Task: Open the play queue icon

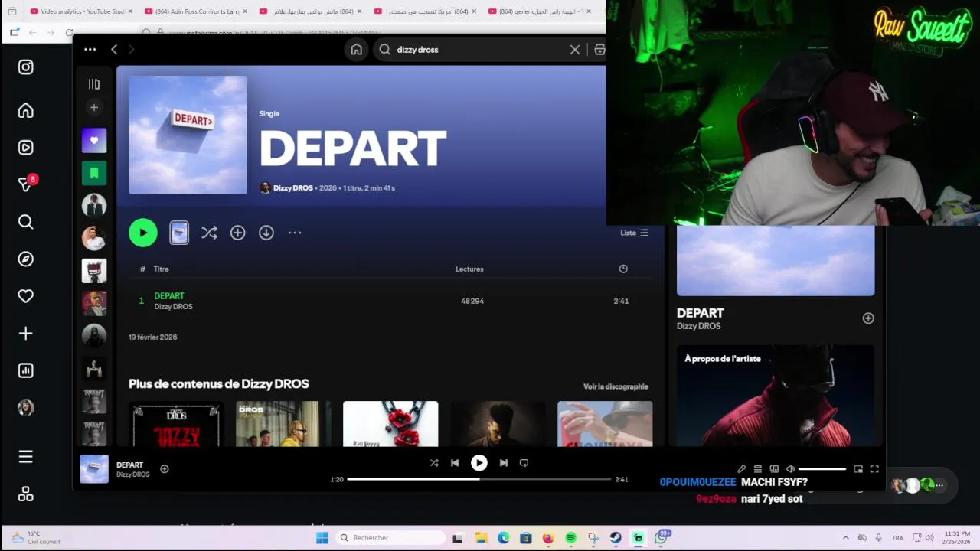Action: 757,469
